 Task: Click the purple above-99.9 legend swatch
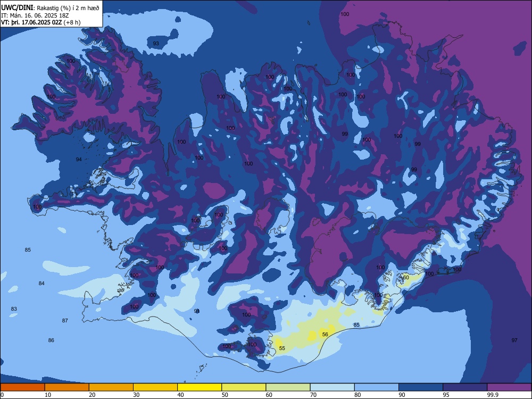pos(509,387)
